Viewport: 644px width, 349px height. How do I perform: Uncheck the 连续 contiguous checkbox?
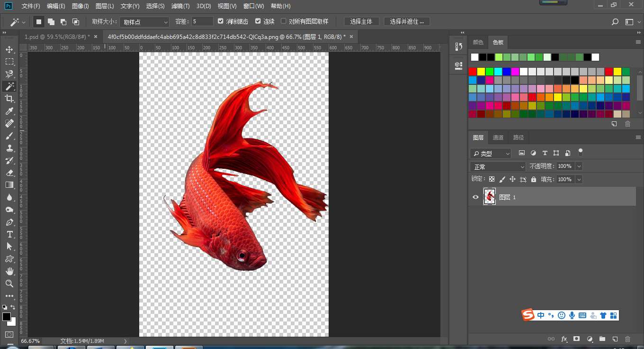(258, 21)
